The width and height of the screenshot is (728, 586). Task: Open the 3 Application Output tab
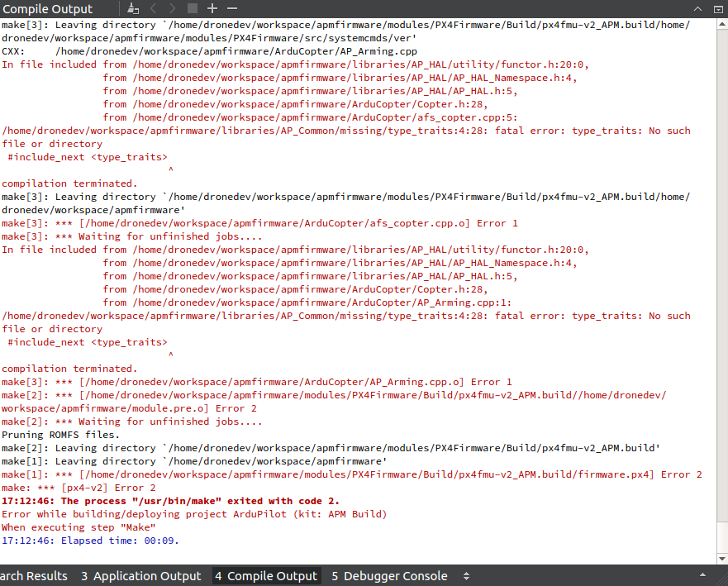(141, 576)
